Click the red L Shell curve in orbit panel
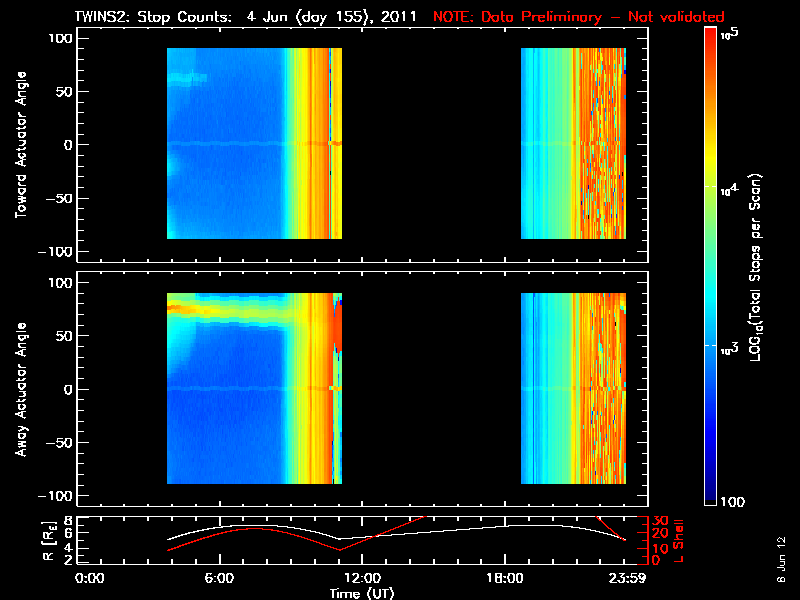This screenshot has width=800, height=600. pos(254,529)
